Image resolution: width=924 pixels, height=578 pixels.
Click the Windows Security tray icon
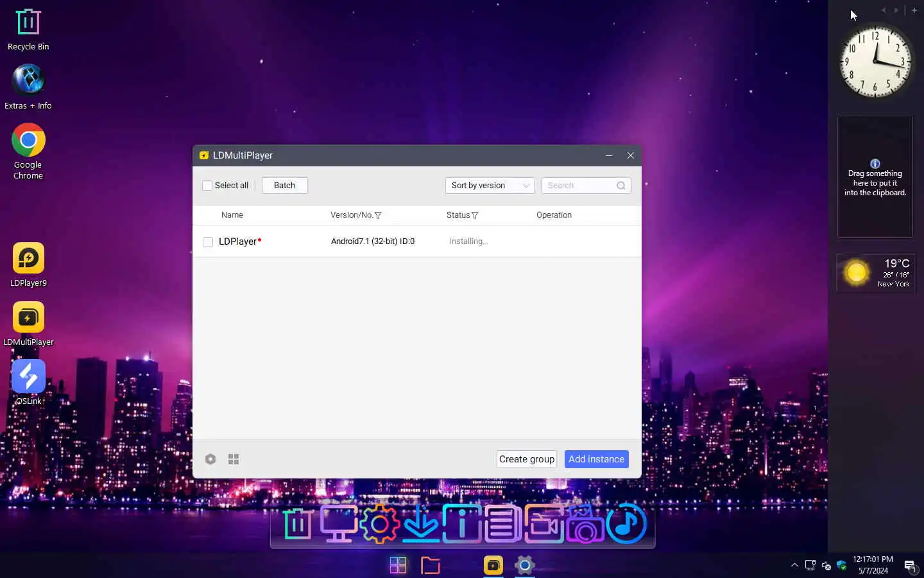(x=842, y=565)
